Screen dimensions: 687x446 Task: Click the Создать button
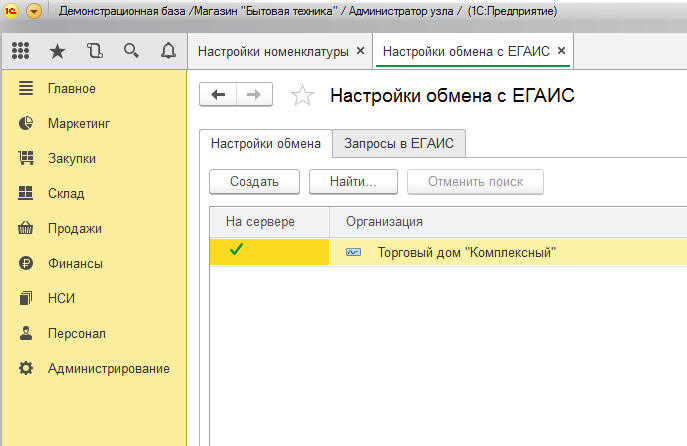(x=254, y=181)
